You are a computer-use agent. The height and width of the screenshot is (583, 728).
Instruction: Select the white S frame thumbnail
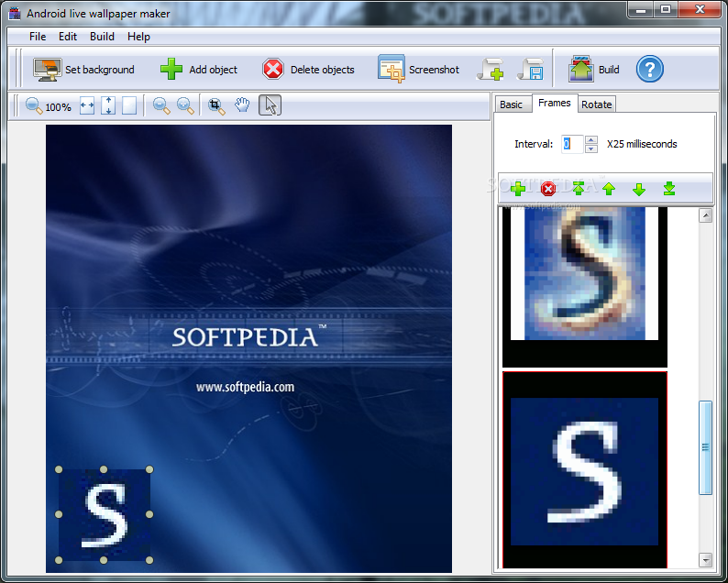585,469
